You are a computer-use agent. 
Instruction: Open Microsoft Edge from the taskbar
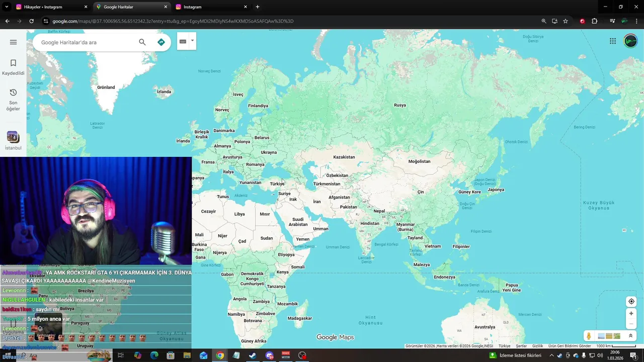coord(154,355)
